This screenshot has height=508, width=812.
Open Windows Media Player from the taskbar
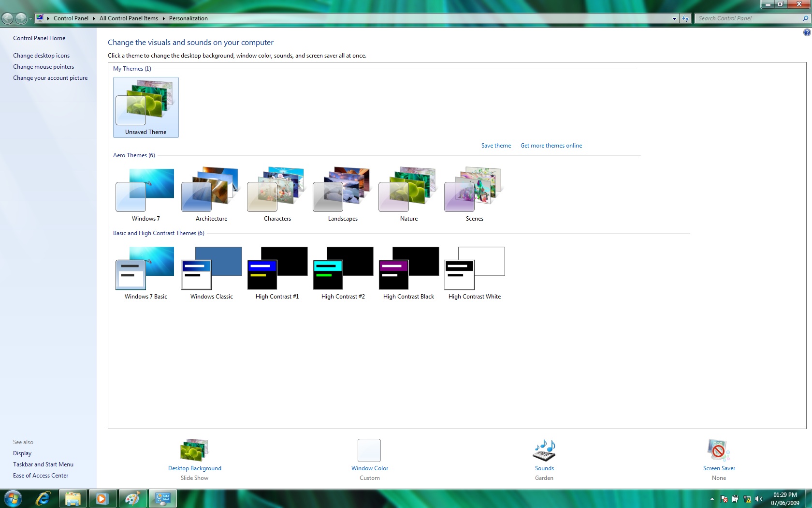click(x=102, y=498)
